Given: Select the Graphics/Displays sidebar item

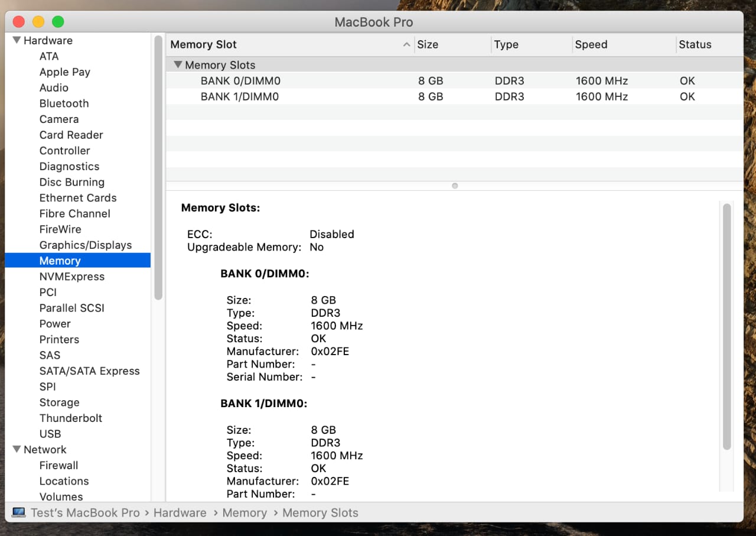Looking at the screenshot, I should coord(86,245).
